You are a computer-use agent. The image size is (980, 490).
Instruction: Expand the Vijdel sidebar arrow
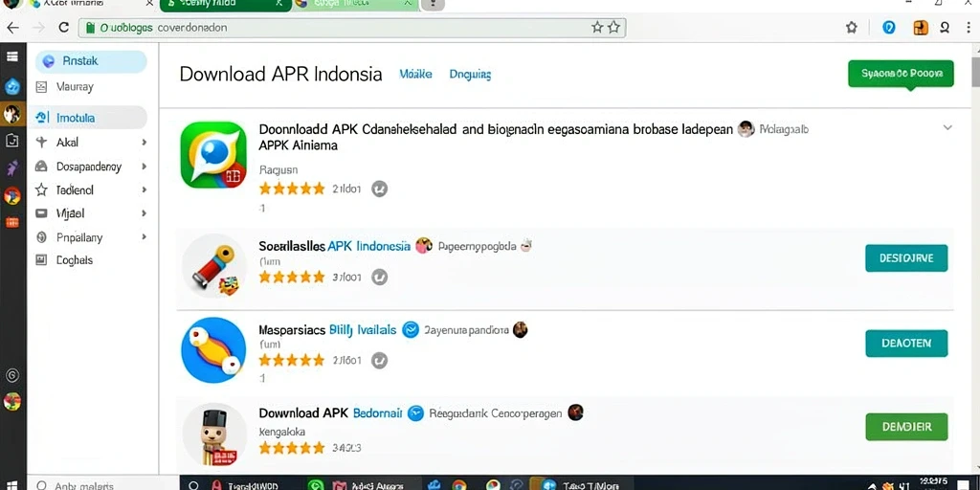coord(145,213)
